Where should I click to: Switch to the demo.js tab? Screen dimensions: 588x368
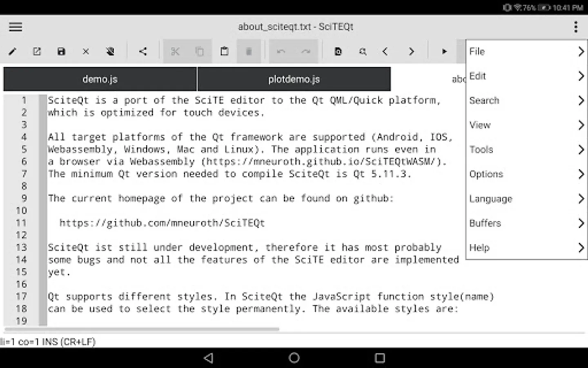(x=100, y=79)
